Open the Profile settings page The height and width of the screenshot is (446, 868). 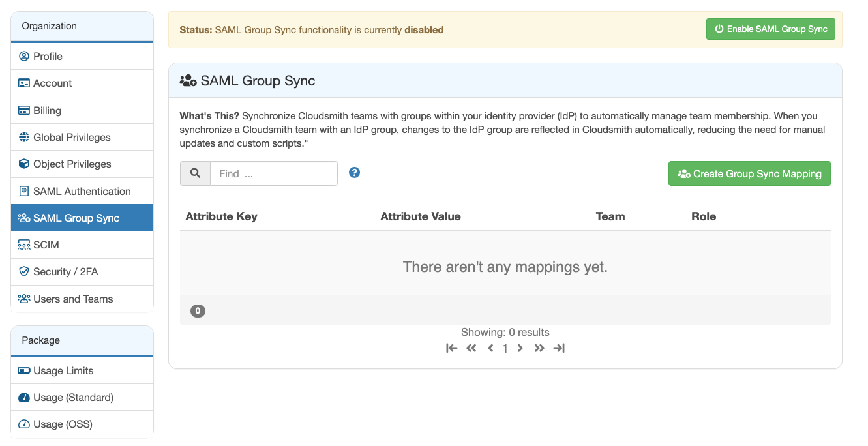[48, 57]
